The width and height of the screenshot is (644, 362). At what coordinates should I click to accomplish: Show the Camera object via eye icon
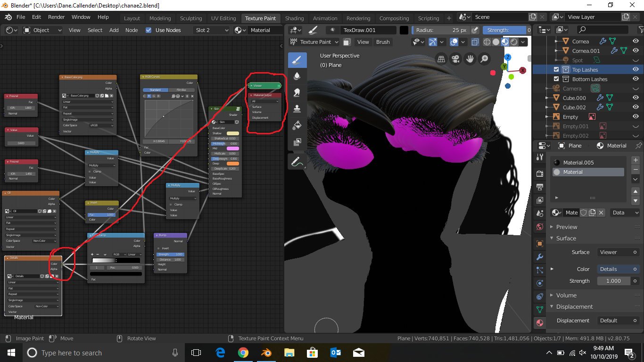tap(636, 89)
